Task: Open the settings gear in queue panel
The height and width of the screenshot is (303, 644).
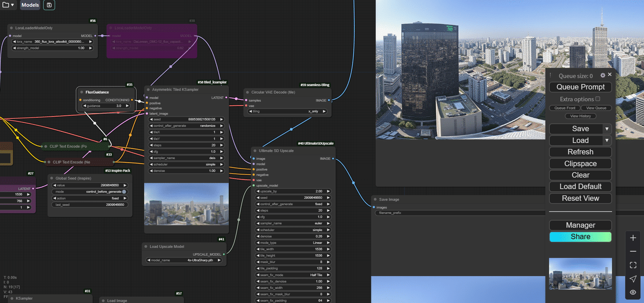Action: click(603, 76)
